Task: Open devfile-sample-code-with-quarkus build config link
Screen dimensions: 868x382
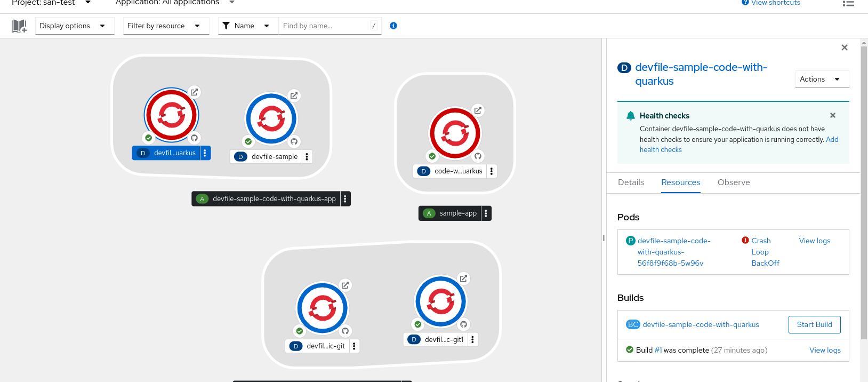Action: coord(701,324)
